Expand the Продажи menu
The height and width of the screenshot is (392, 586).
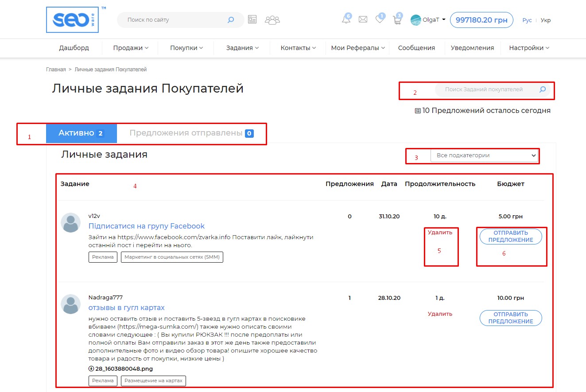(x=130, y=48)
